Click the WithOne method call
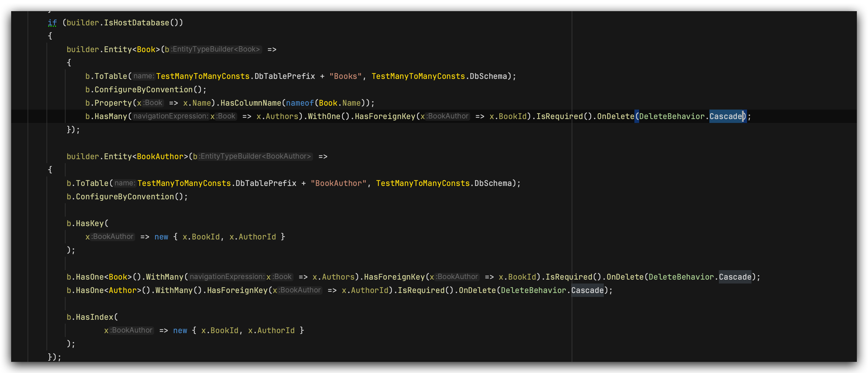868x373 pixels. (324, 116)
